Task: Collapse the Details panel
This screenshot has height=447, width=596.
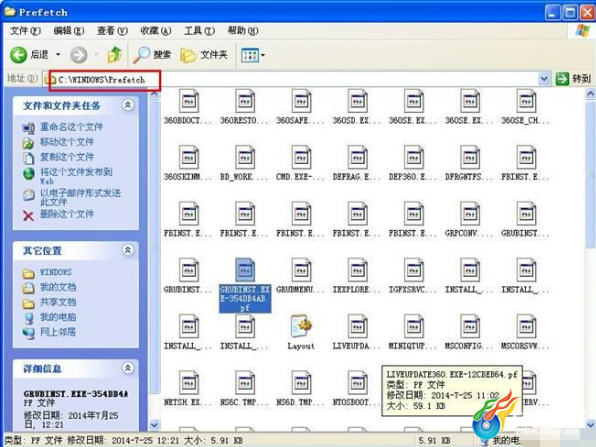Action: click(x=128, y=368)
